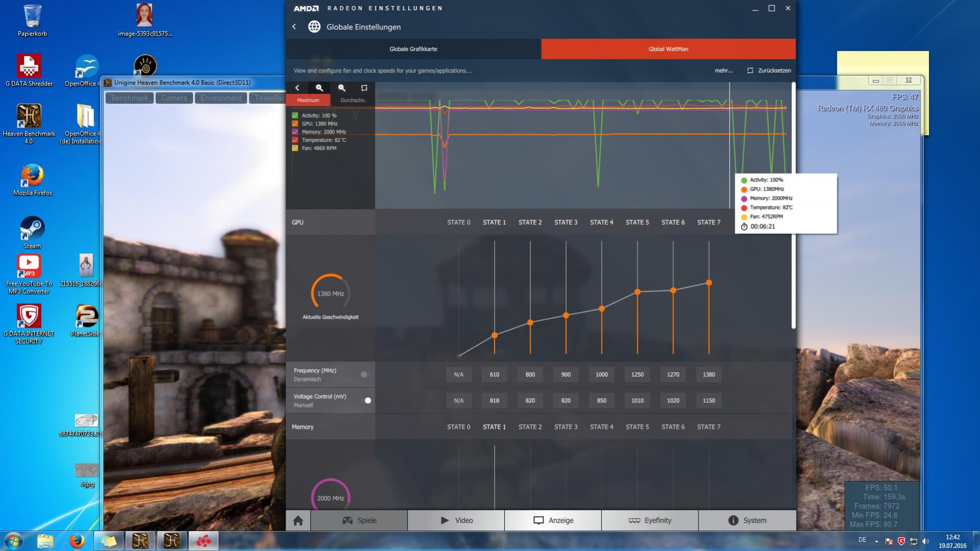This screenshot has width=980, height=551.
Task: Click the mehr... link
Action: coord(724,70)
